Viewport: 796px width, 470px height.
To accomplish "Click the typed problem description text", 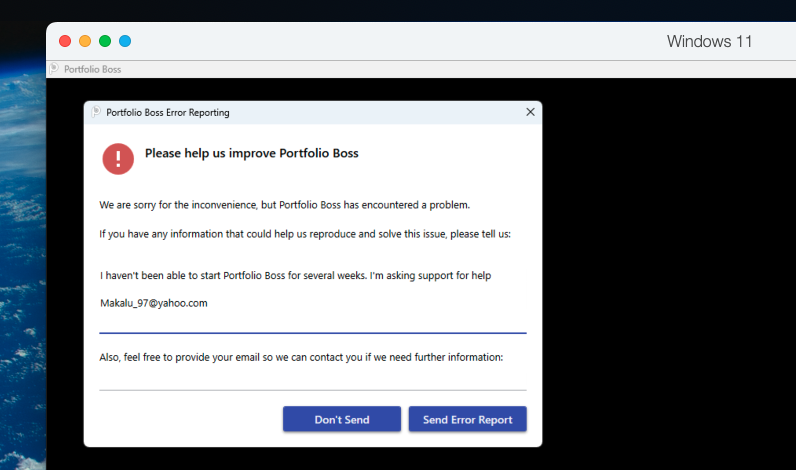I will click(x=295, y=275).
